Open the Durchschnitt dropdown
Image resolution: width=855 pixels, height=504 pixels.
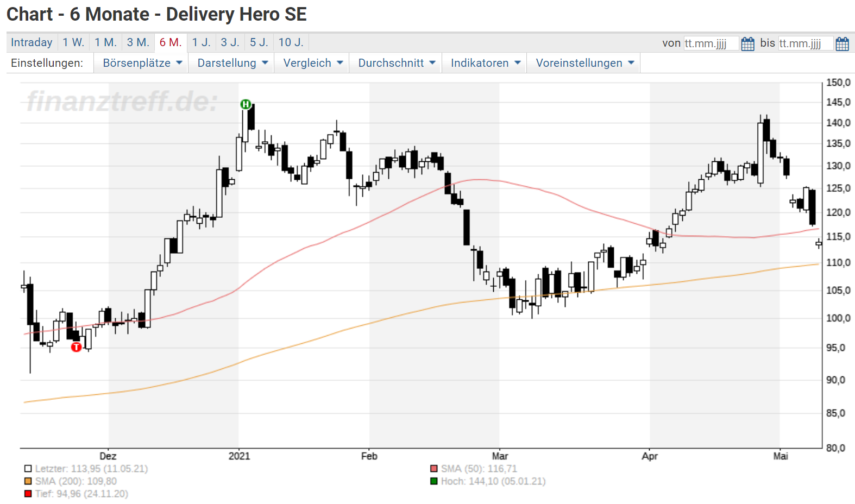[x=397, y=63]
